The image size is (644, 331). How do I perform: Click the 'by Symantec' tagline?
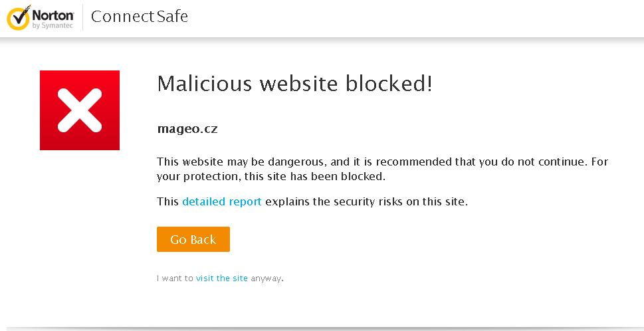click(x=53, y=26)
